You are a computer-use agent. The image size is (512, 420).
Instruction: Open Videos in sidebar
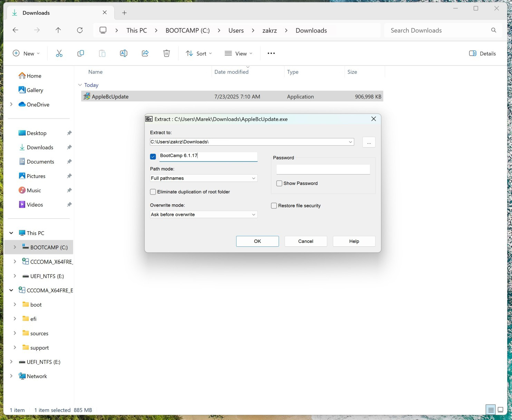31,205
